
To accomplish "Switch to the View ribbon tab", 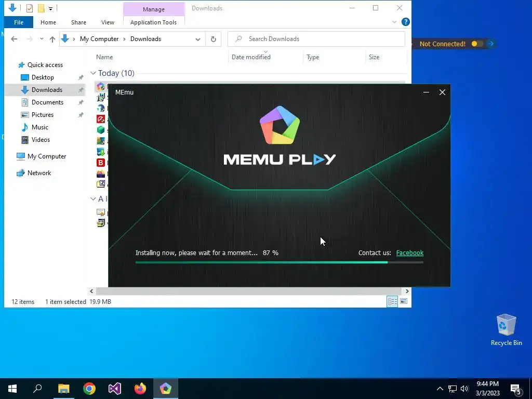I will click(x=108, y=22).
